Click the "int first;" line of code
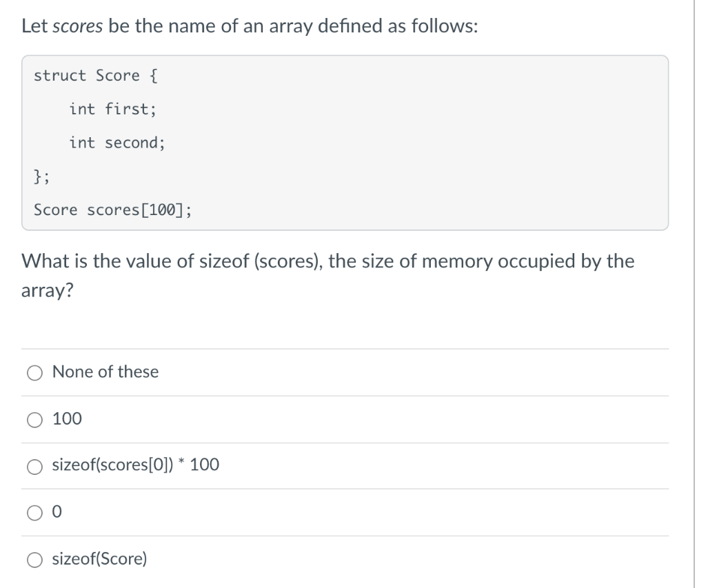This screenshot has width=706, height=588. coord(112,109)
